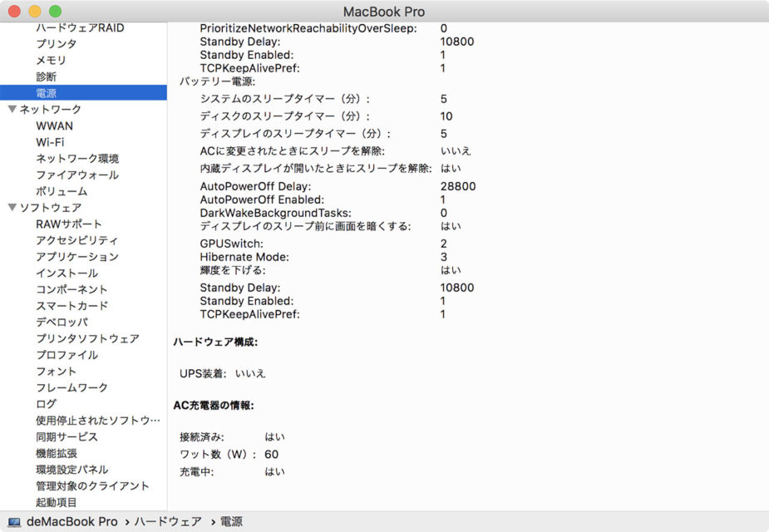This screenshot has width=769, height=532.
Task: Select the highlighted 電源 sidebar item
Action: click(x=83, y=92)
